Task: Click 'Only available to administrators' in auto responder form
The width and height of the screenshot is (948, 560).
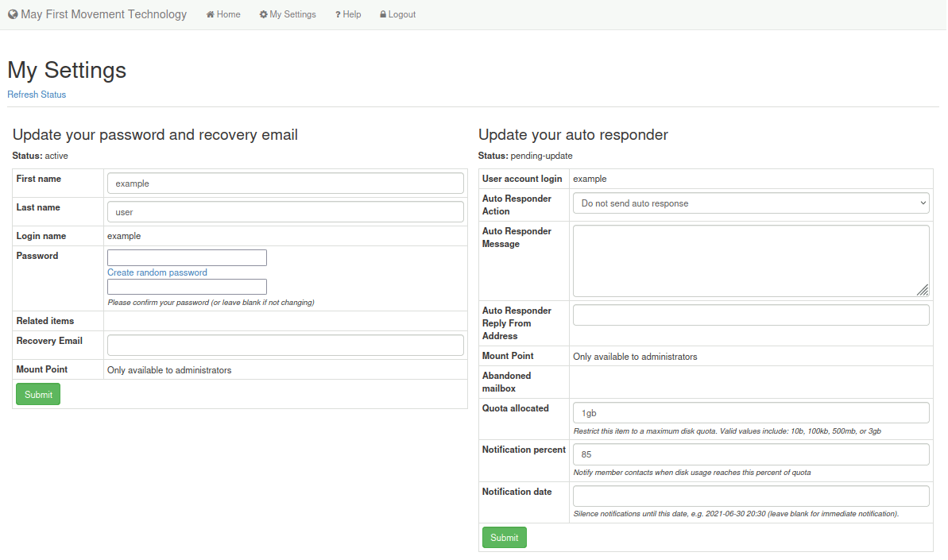Action: click(635, 357)
